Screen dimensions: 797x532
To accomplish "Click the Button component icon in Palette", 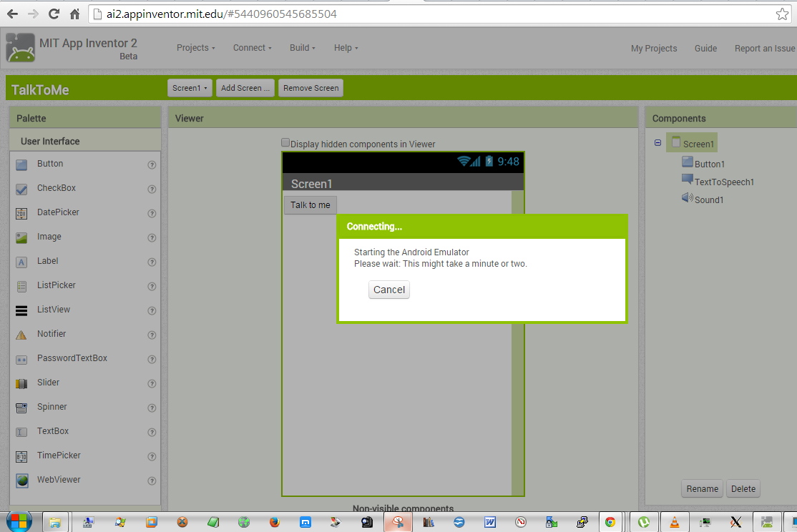I will point(21,164).
